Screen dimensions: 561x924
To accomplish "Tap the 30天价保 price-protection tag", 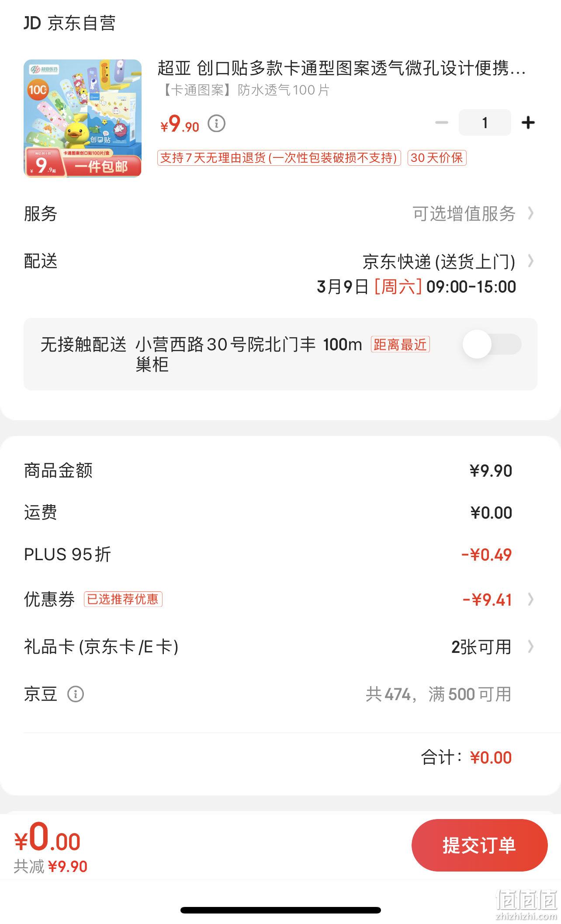I will [437, 158].
